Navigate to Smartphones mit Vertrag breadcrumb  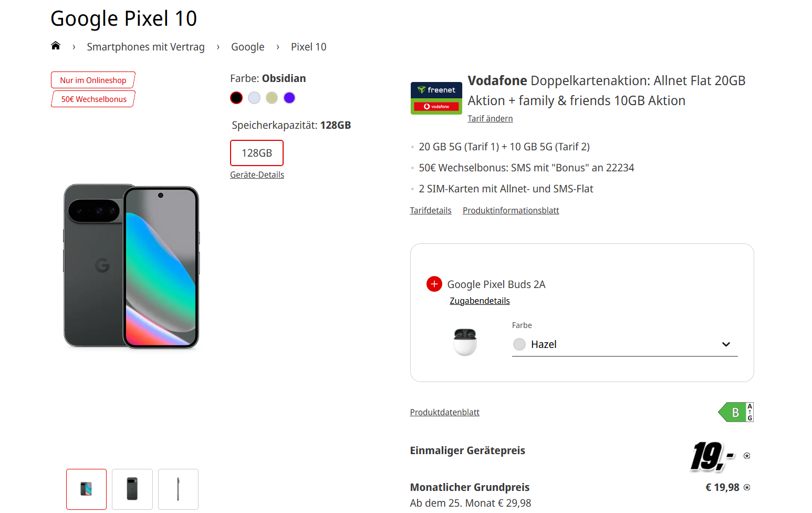pos(145,47)
